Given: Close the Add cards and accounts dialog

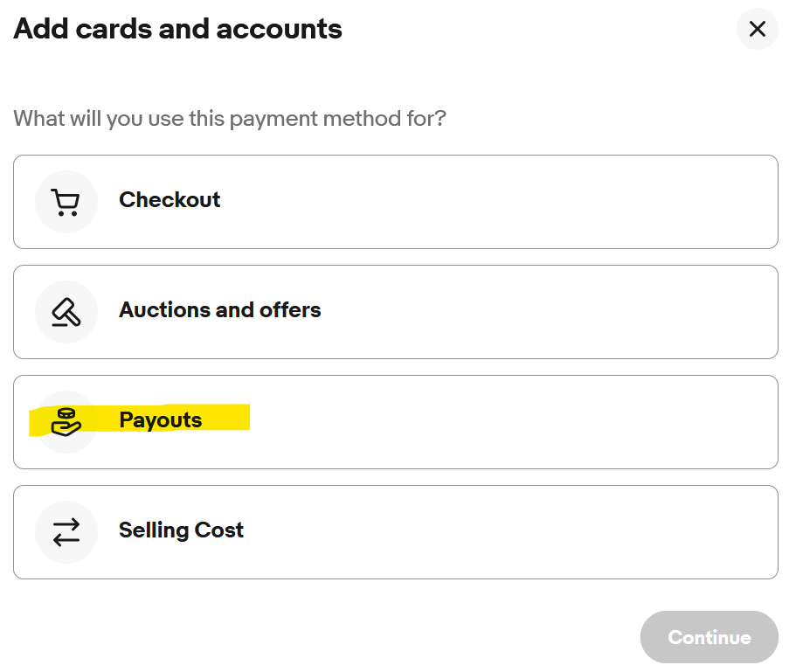Looking at the screenshot, I should 757,29.
